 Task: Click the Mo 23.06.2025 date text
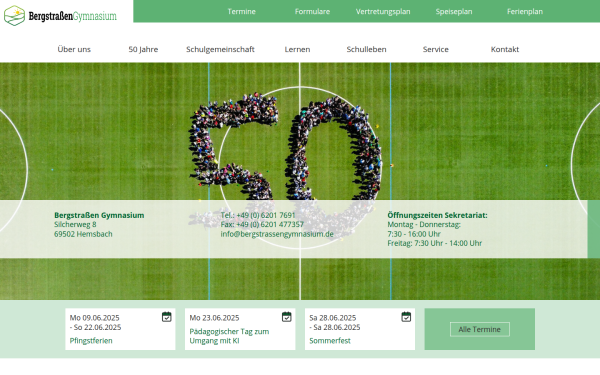click(x=214, y=318)
